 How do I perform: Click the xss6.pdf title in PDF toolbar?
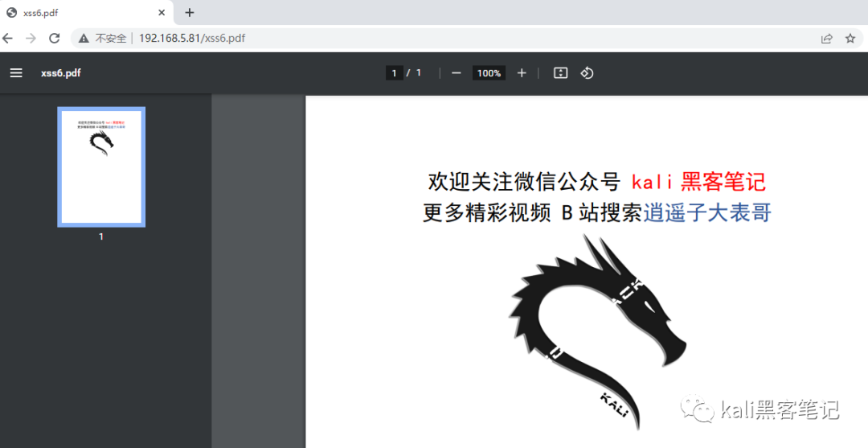click(61, 72)
